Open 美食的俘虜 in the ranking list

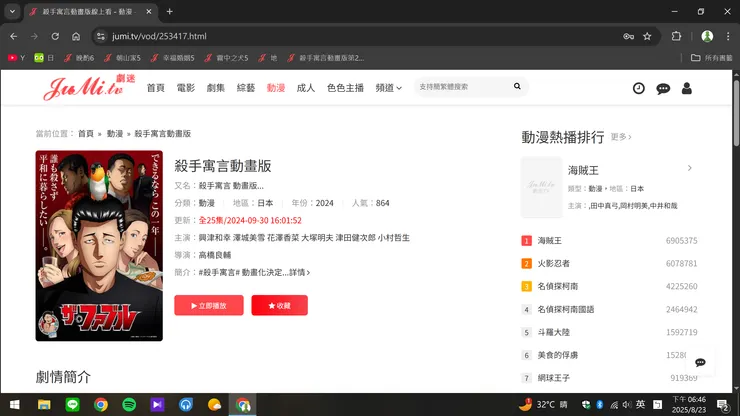(x=557, y=355)
